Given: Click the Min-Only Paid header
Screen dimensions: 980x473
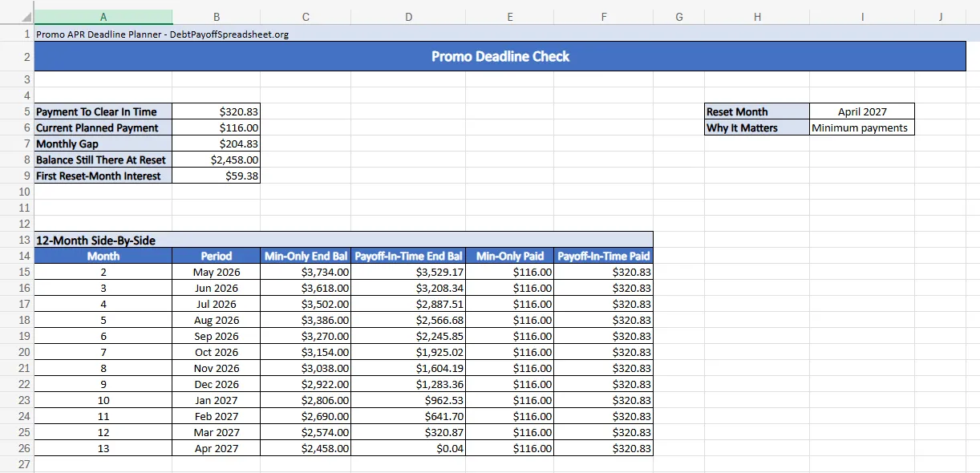Looking at the screenshot, I should coord(510,256).
